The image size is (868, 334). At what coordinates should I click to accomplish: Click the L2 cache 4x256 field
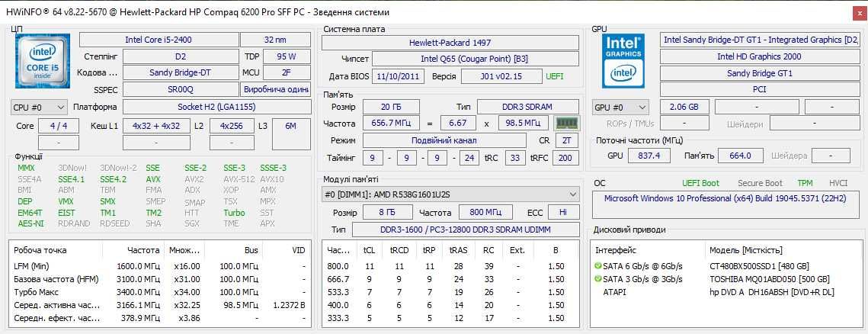pyautogui.click(x=232, y=126)
